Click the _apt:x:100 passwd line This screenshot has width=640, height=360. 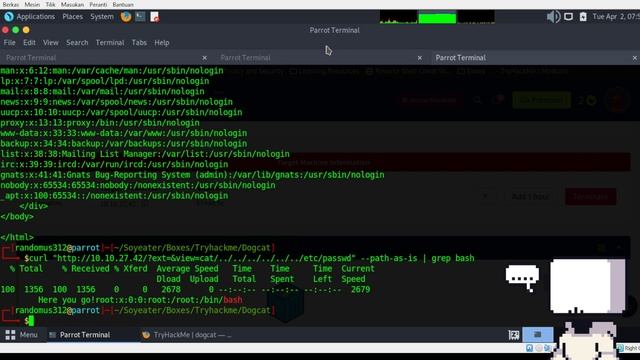click(114, 196)
